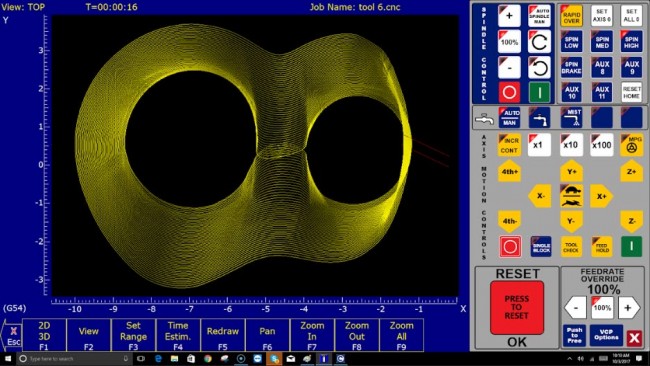The image size is (650, 366).
Task: Click the red PRESS TO RESET button
Action: coord(517,308)
